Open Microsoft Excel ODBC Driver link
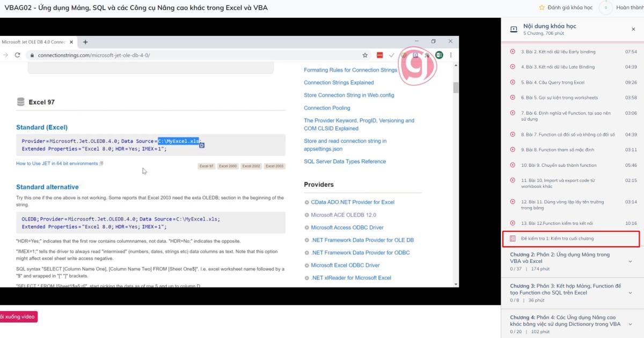The height and width of the screenshot is (338, 644). coord(345,265)
